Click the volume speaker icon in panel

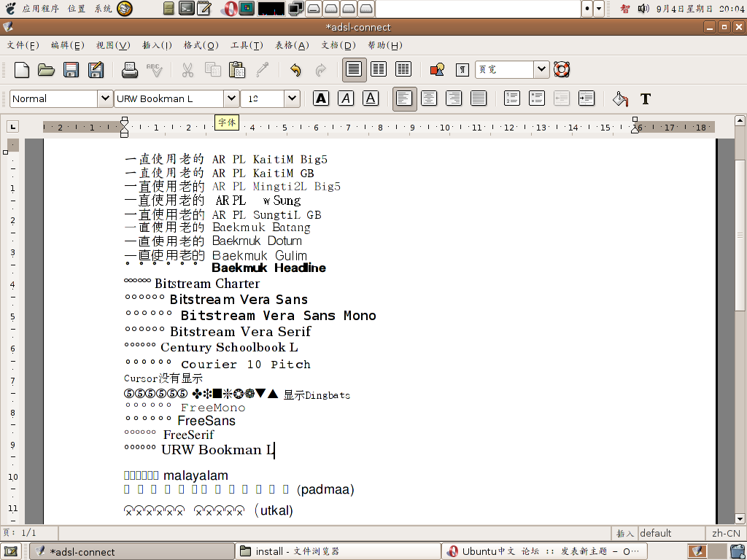(643, 8)
